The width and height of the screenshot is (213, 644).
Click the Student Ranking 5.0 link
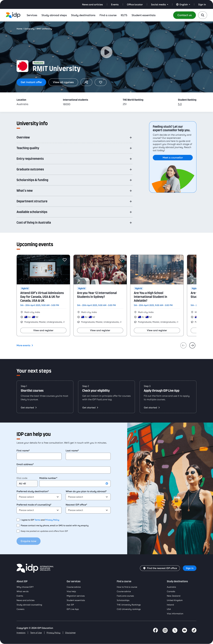click(180, 104)
